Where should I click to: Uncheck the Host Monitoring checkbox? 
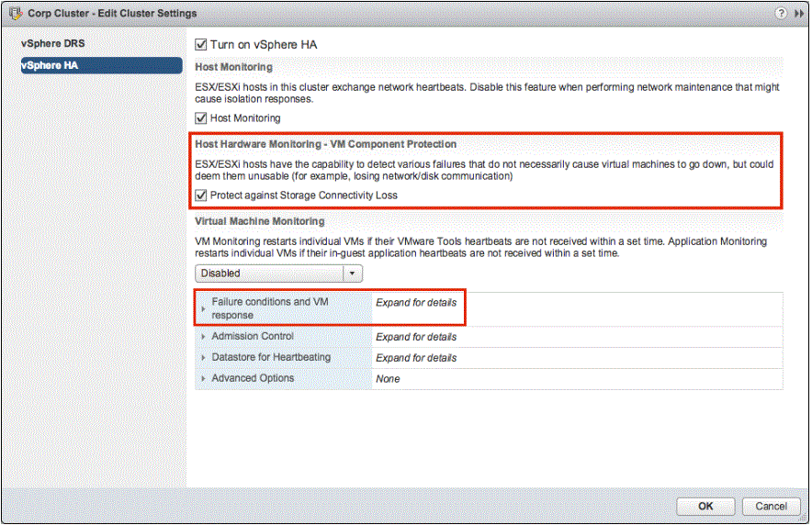202,118
